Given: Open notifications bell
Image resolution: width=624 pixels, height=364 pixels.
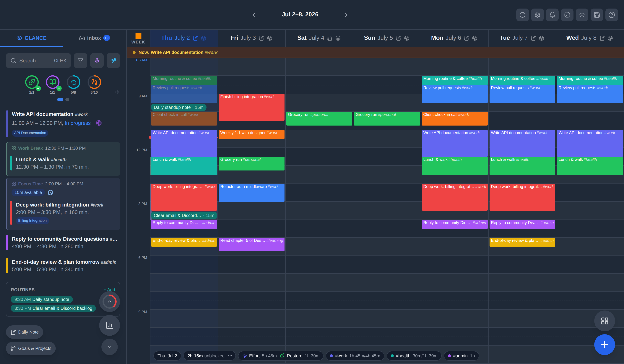Looking at the screenshot, I should point(552,15).
